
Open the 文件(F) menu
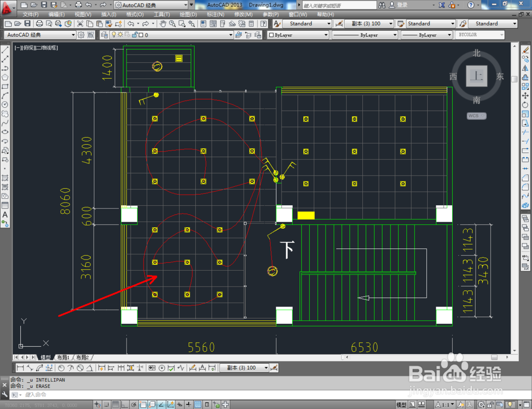[x=30, y=14]
